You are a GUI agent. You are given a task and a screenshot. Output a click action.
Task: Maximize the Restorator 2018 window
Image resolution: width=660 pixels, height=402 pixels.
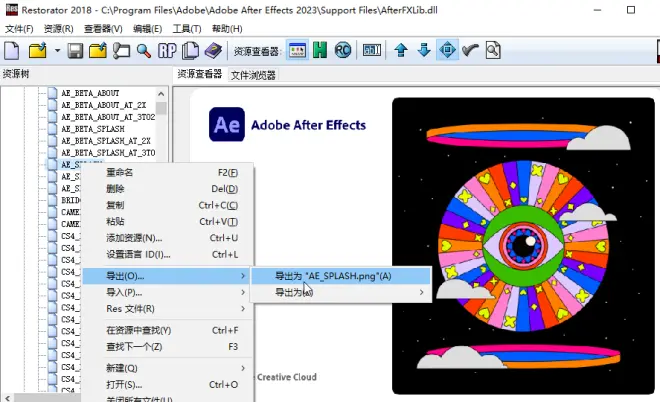(x=631, y=10)
